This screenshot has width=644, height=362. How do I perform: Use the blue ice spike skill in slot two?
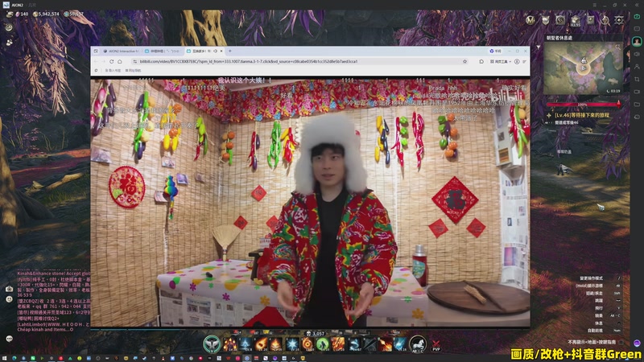(x=246, y=344)
